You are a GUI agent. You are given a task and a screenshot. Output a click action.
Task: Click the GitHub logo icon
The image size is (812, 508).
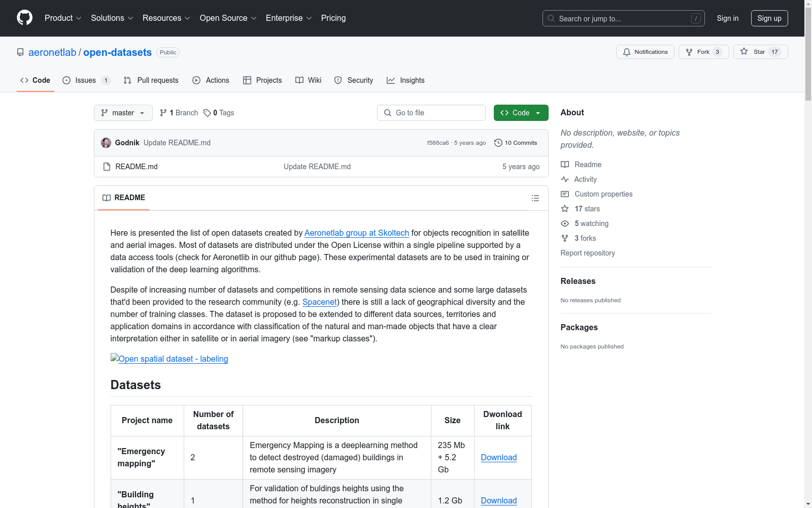(x=24, y=18)
